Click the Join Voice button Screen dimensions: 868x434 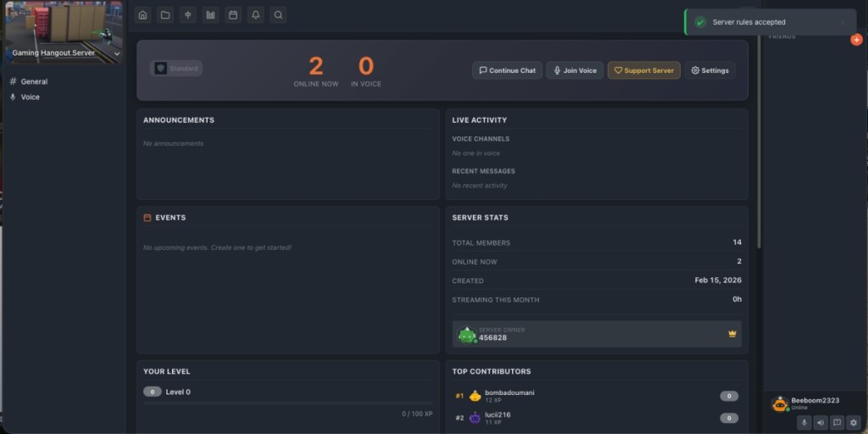(x=575, y=70)
